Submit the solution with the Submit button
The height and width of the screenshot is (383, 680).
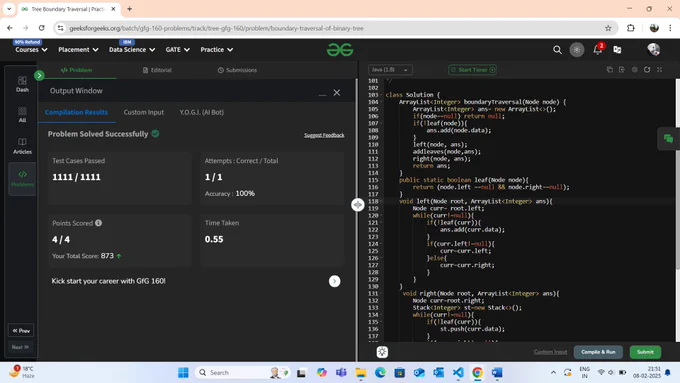tap(645, 352)
